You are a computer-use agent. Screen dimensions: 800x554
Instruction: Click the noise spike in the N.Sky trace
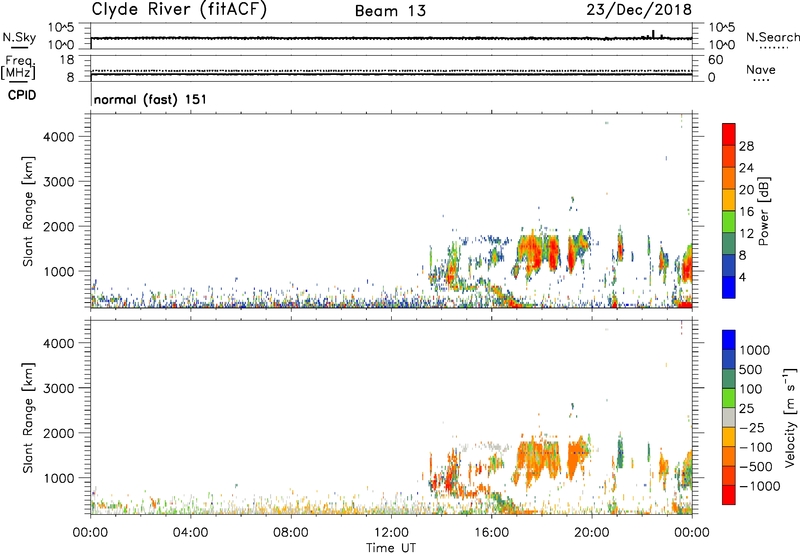click(x=653, y=34)
